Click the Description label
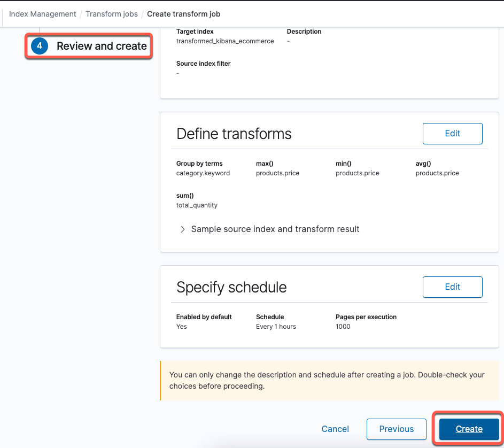Image resolution: width=504 pixels, height=448 pixels. pyautogui.click(x=304, y=32)
